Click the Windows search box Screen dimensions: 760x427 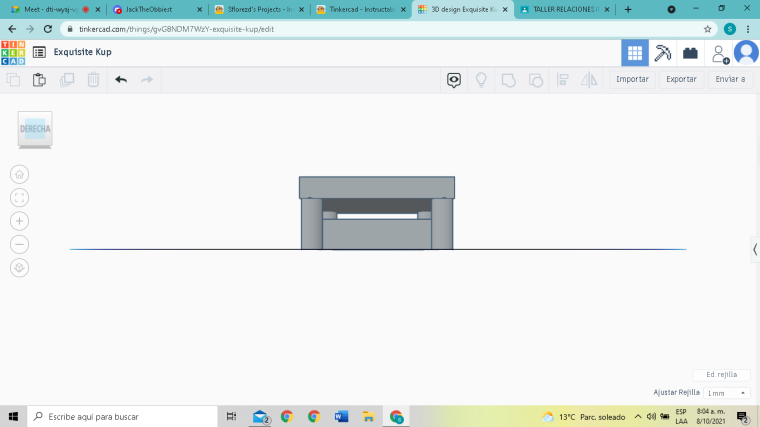click(x=122, y=416)
